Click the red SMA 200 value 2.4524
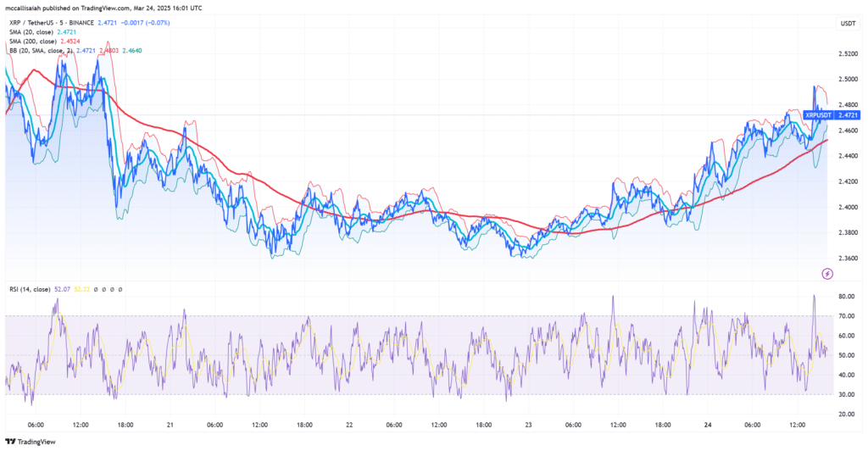This screenshot has width=868, height=451. (70, 42)
